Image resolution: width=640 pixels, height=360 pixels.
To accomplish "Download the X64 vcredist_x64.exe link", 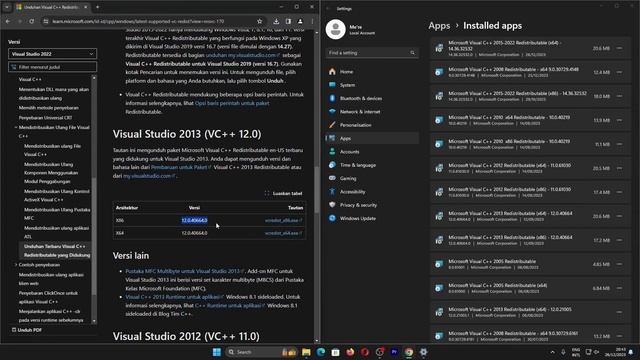I will click(283, 233).
